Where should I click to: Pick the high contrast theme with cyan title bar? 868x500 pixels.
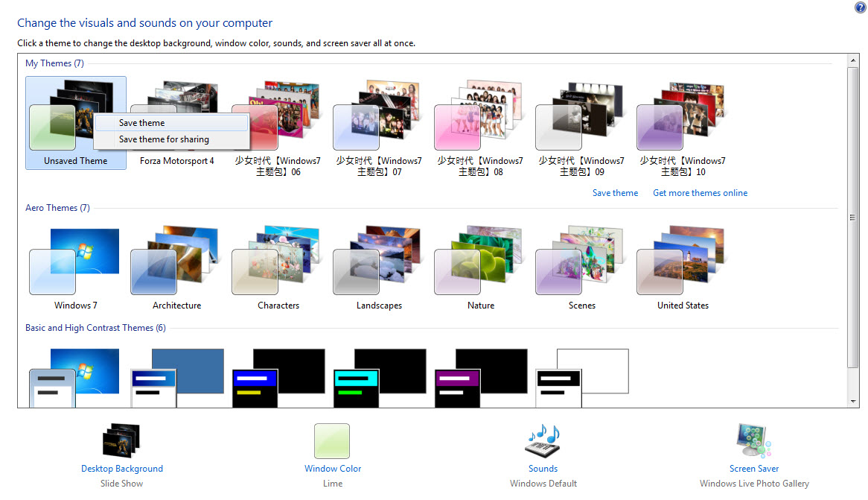point(380,378)
